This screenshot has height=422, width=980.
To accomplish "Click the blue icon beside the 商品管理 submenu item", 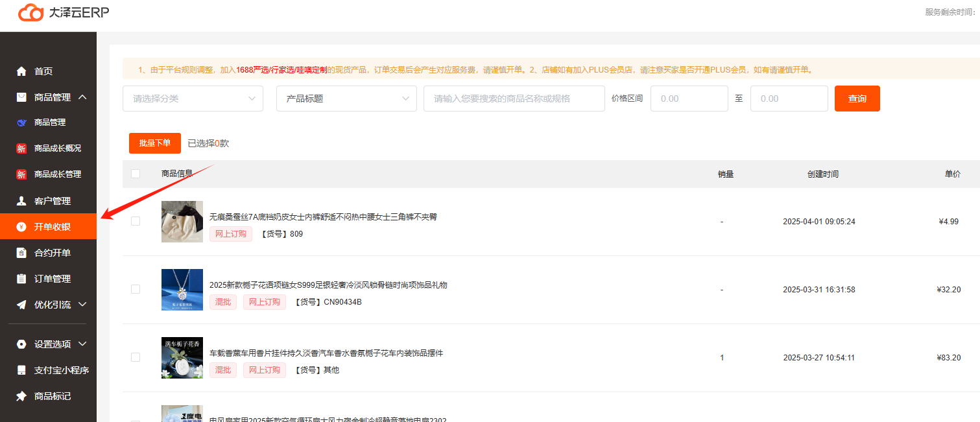I will 21,123.
